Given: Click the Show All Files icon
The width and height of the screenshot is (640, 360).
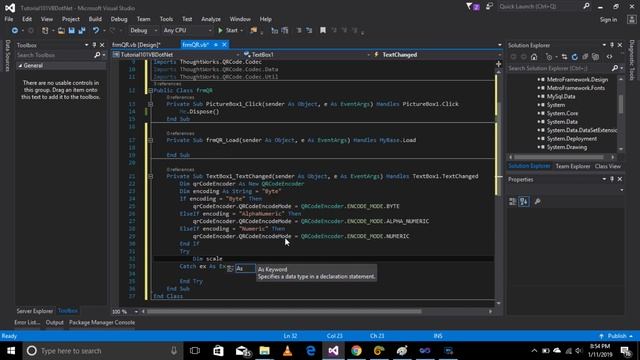Looking at the screenshot, I should (596, 57).
